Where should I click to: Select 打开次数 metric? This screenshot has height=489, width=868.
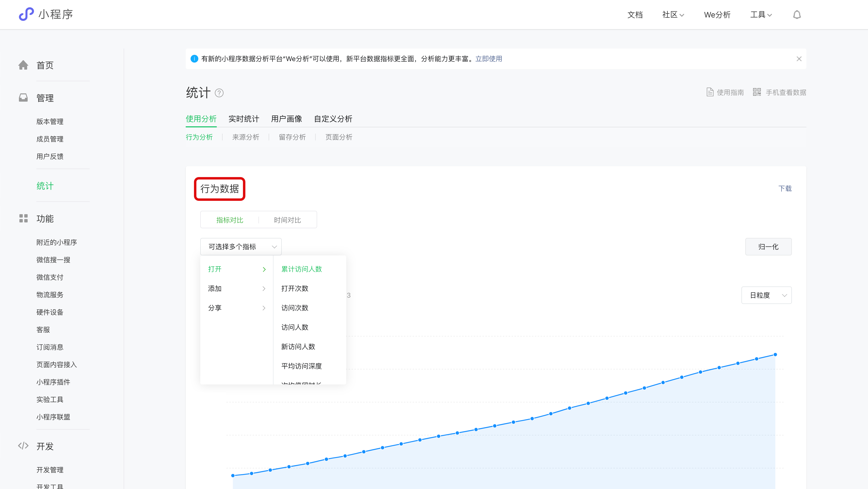click(295, 288)
